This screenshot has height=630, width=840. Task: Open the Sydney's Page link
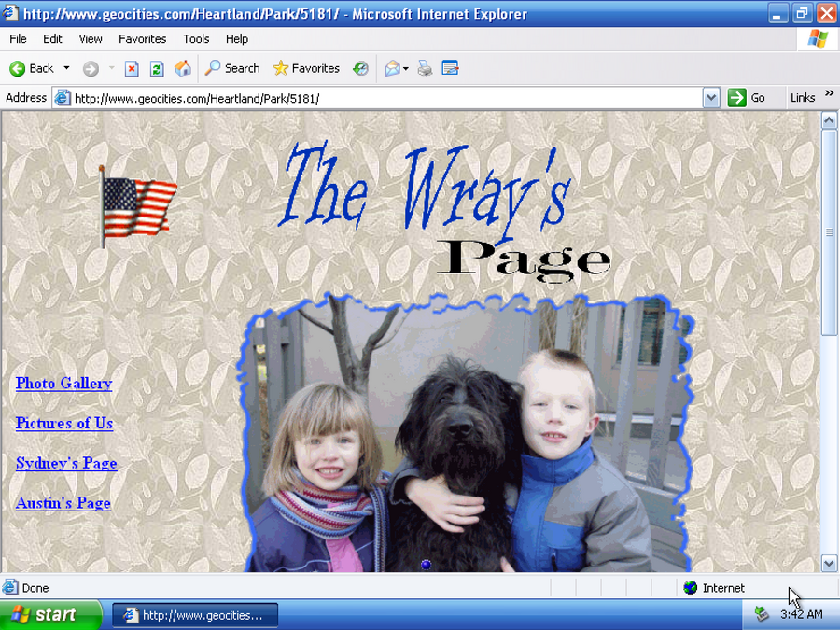pyautogui.click(x=66, y=463)
